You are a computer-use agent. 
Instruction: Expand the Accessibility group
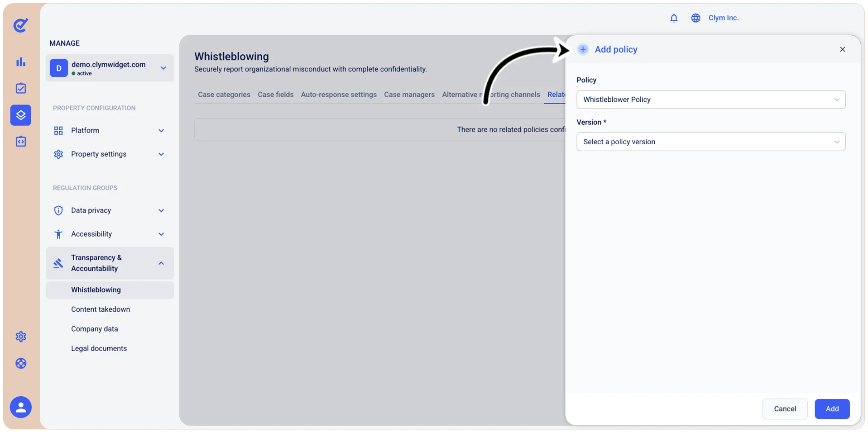161,234
